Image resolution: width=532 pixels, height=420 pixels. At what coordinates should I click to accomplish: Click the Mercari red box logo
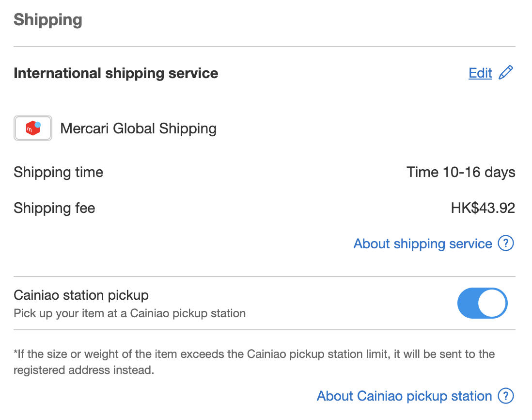(x=33, y=128)
